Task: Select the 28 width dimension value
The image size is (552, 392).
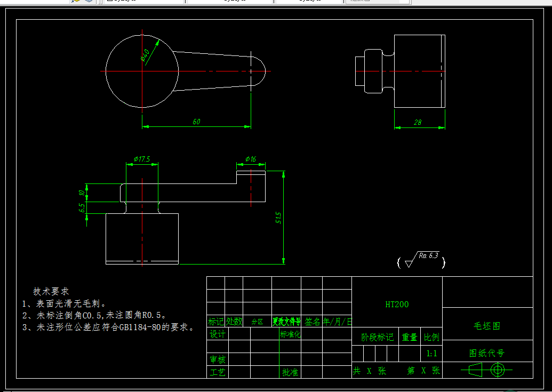Action: coord(418,122)
